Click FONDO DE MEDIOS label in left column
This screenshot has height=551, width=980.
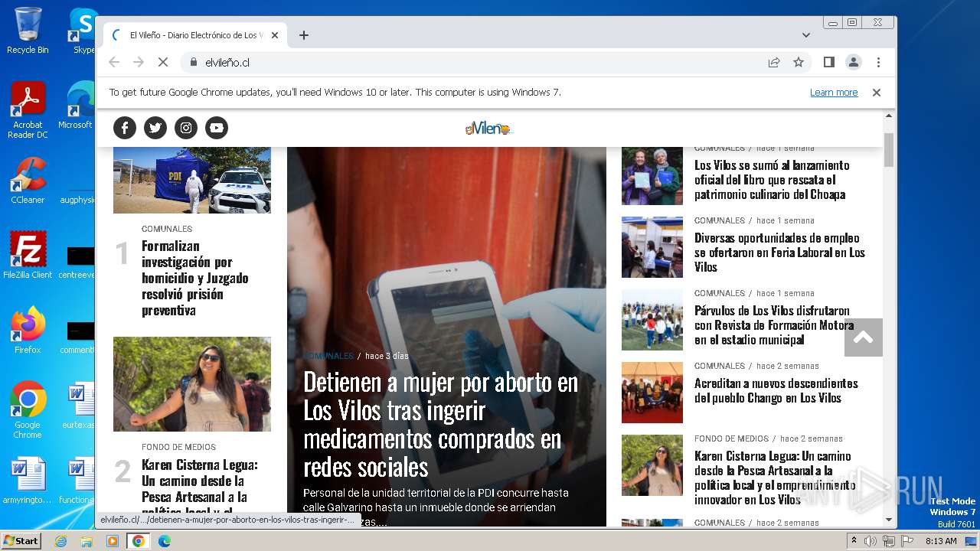178,447
